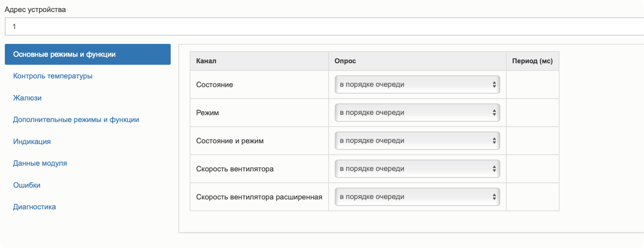Click the Адрес устройства input field
This screenshot has width=644, height=248.
[x=322, y=26]
